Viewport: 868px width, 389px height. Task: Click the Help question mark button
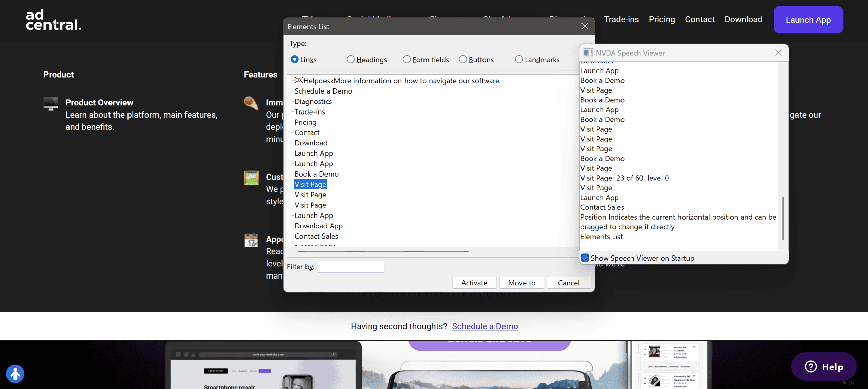coord(824,367)
